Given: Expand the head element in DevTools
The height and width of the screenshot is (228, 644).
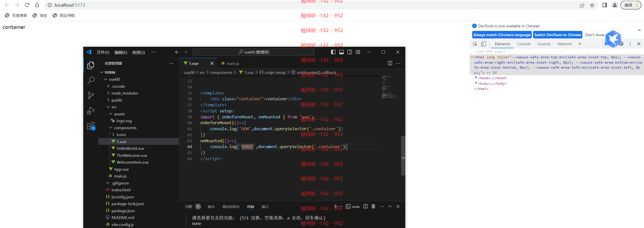Looking at the screenshot, I should click(476, 78).
